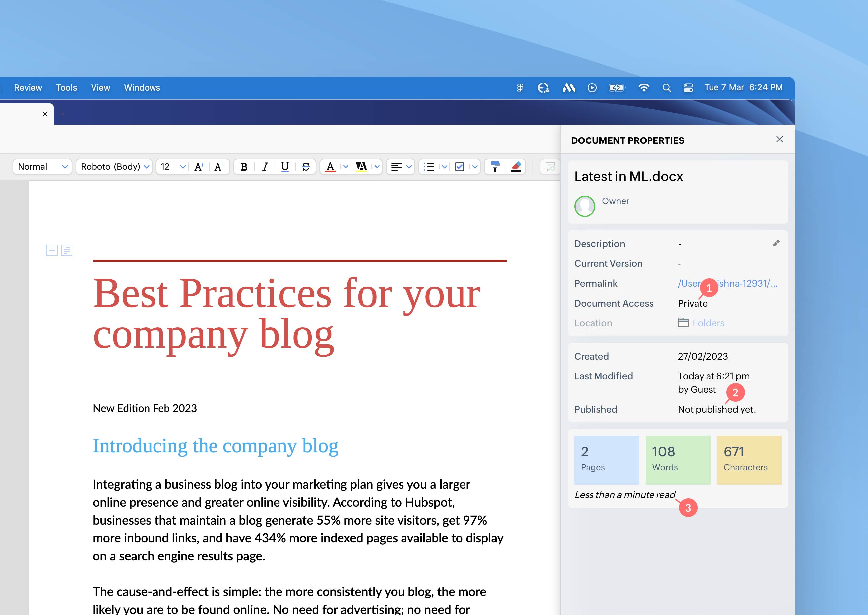Select the format painter tool

click(x=495, y=167)
